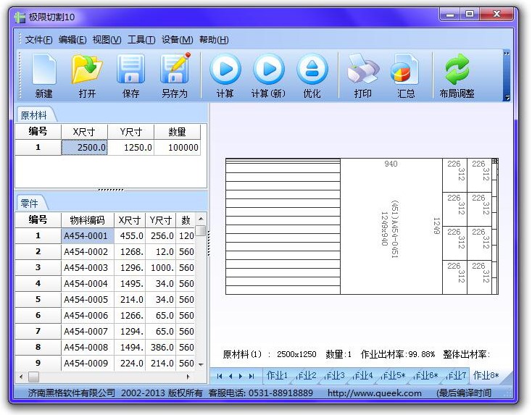
Task: Go to first job tab arrow
Action: [x=220, y=376]
